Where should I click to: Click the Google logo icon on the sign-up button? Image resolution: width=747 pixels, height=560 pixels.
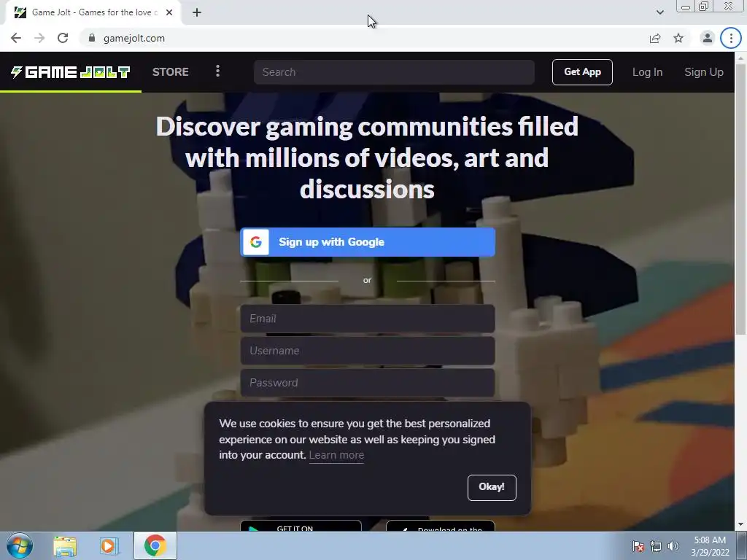[256, 242]
